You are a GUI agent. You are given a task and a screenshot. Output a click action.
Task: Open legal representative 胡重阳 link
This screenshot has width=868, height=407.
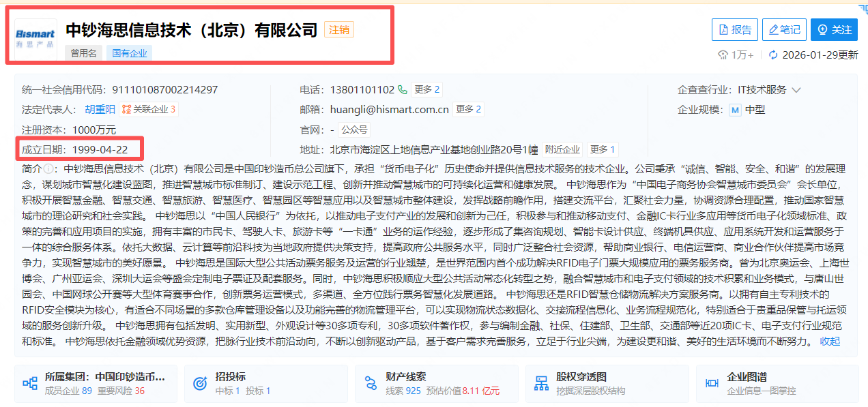(x=100, y=109)
